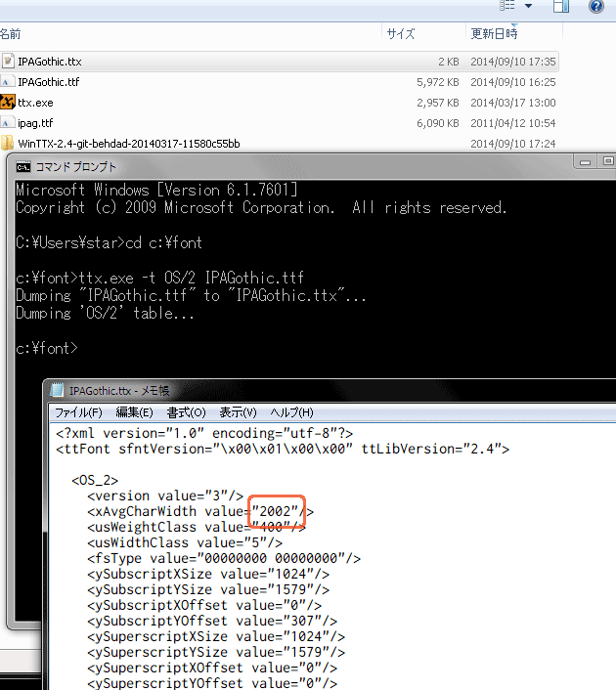The width and height of the screenshot is (616, 690).
Task: Click the ySuperscriptYSize value line
Action: [x=216, y=652]
